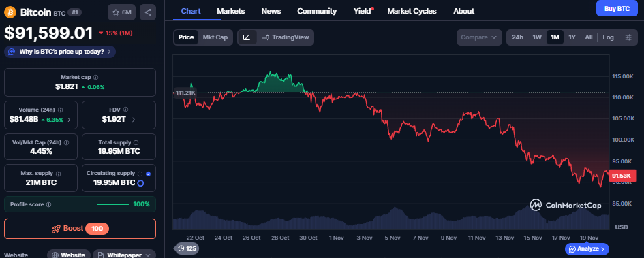
Task: Open Max. supply info icon
Action: coord(59,174)
